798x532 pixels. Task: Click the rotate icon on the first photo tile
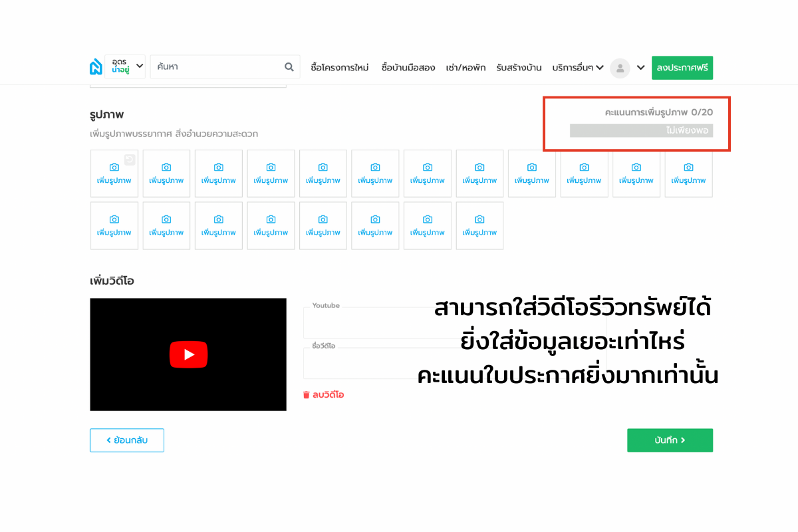130,159
